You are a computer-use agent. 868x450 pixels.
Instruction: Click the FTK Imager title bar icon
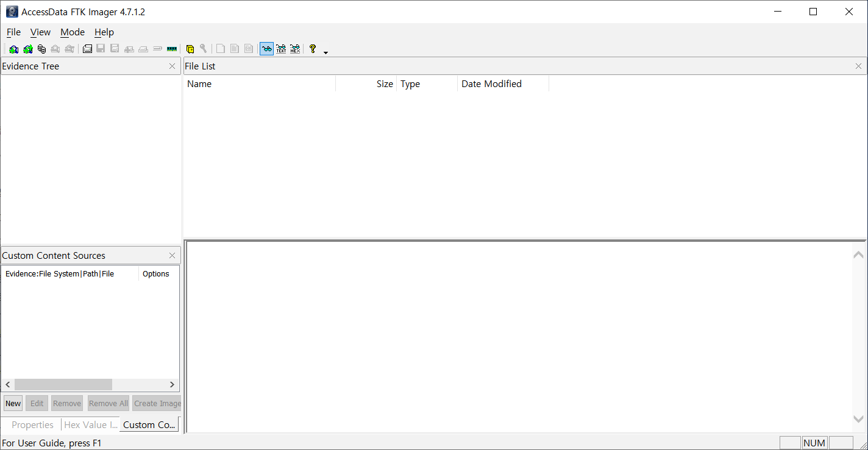[12, 12]
